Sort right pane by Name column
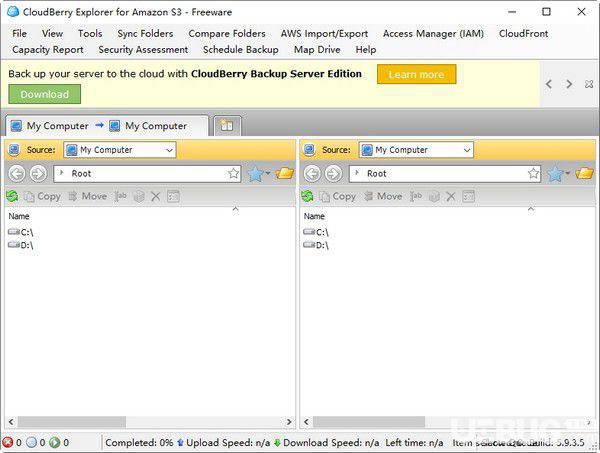The image size is (600, 453). 314,216
